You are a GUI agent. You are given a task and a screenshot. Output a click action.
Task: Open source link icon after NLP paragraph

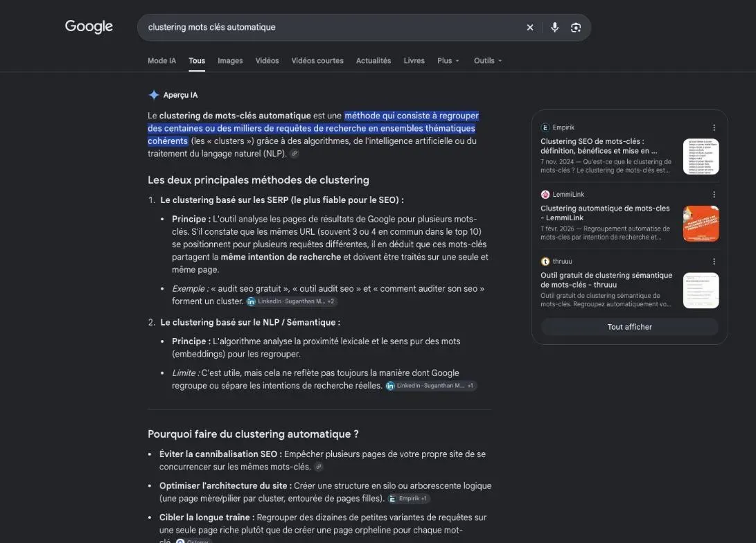coord(294,154)
